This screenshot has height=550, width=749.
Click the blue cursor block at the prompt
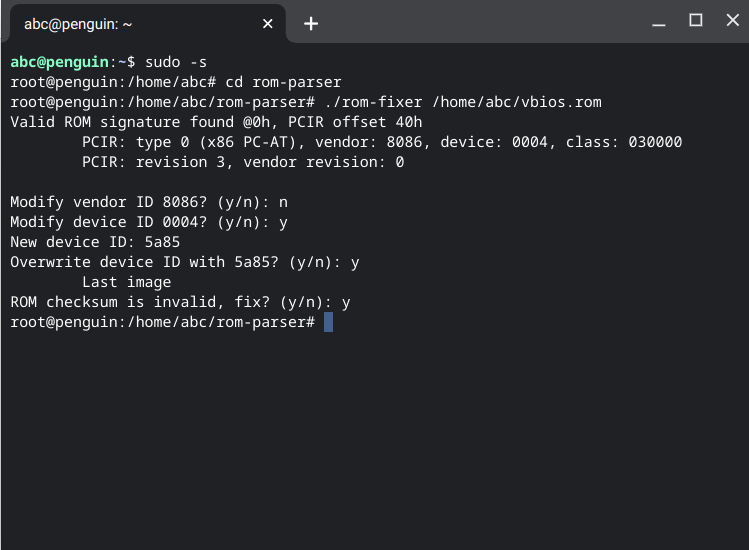point(328,322)
